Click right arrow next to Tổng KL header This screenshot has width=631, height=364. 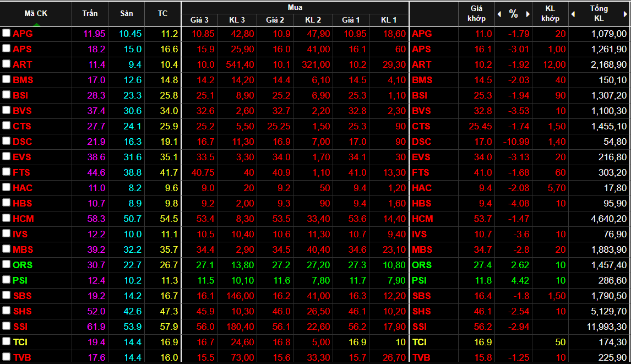click(626, 14)
